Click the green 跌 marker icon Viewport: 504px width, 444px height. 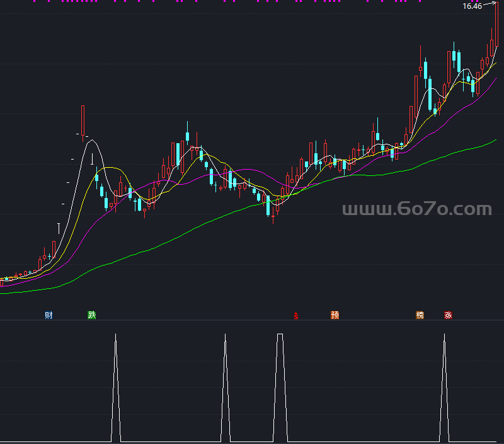(x=92, y=315)
